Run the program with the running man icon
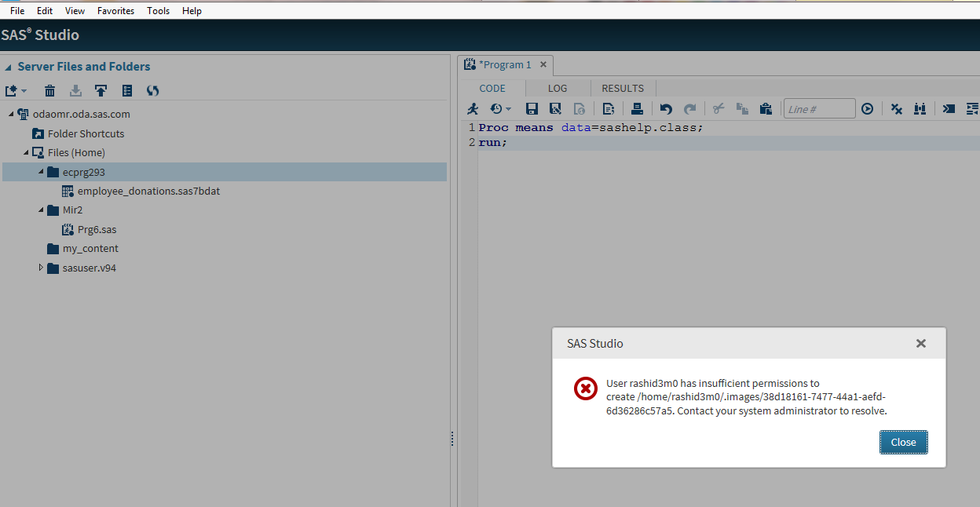 (473, 108)
